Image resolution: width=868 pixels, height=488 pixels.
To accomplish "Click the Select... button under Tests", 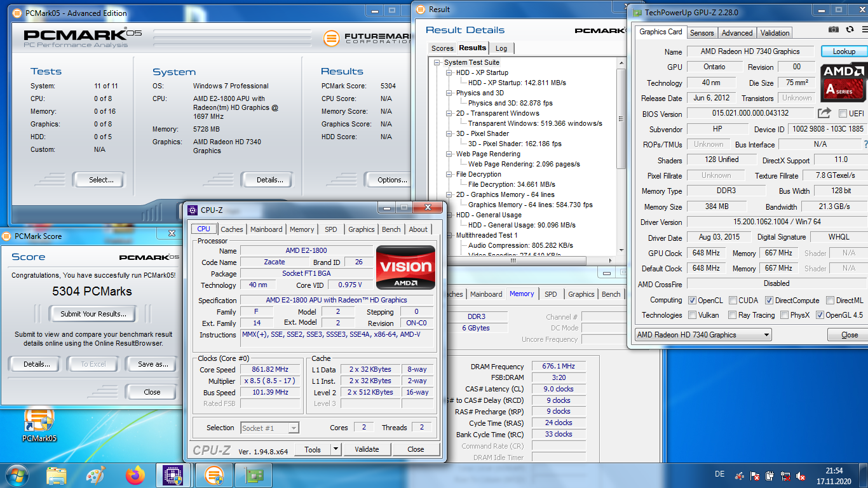I will pos(101,180).
